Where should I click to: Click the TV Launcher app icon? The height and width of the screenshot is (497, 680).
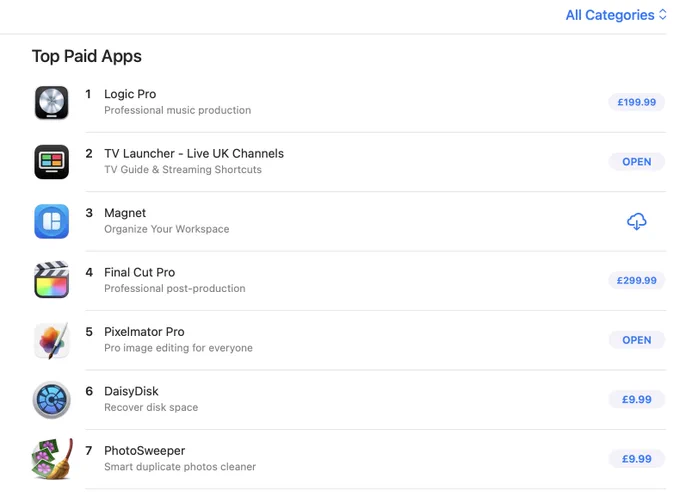(x=52, y=162)
